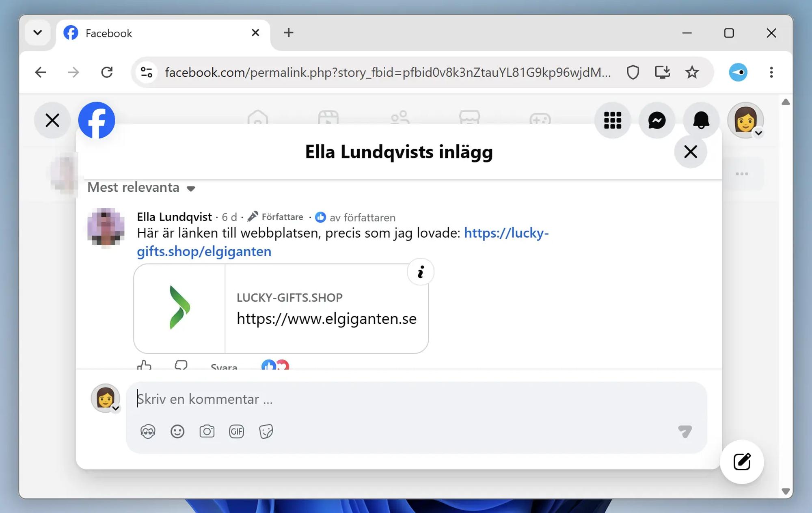Open the sticker picker icon
The height and width of the screenshot is (513, 812).
(266, 431)
